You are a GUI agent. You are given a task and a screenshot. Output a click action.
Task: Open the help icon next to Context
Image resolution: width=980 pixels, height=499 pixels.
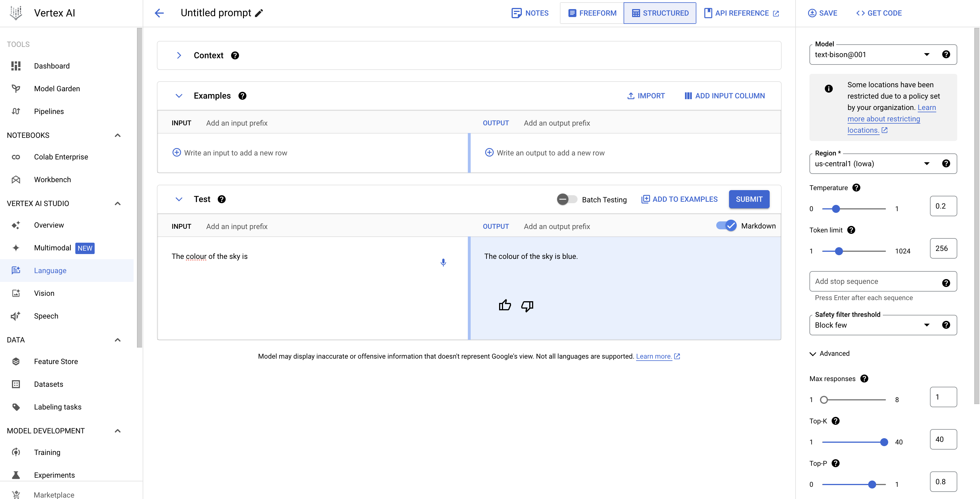pyautogui.click(x=235, y=55)
